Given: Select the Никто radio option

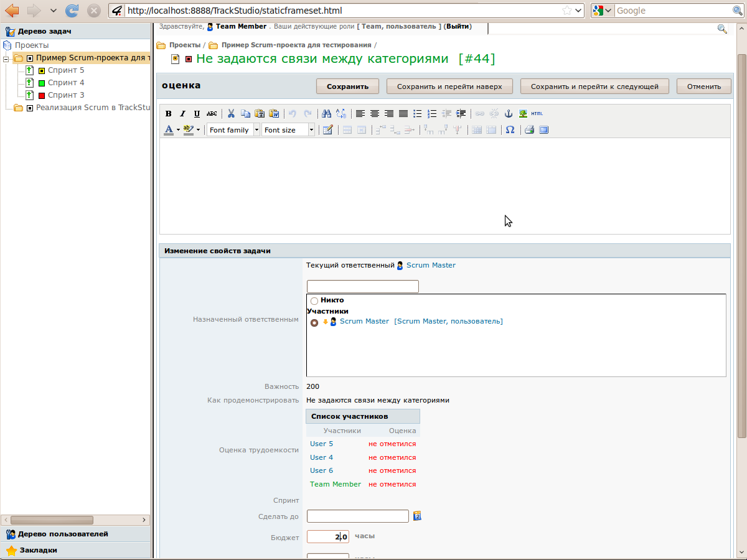Looking at the screenshot, I should [x=314, y=301].
